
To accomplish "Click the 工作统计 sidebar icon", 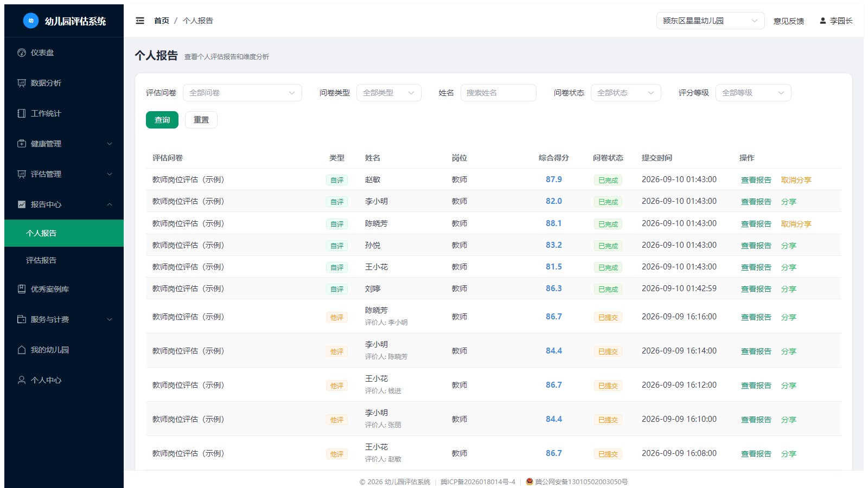I will (x=22, y=113).
